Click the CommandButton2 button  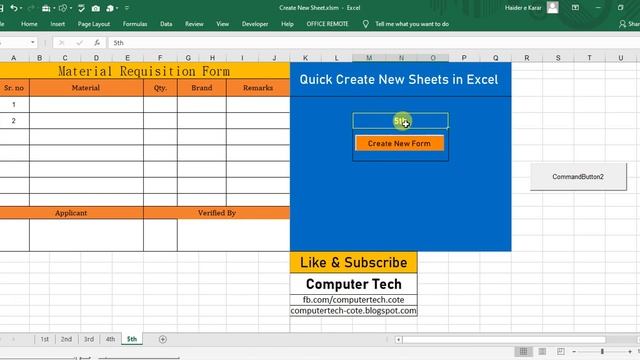pyautogui.click(x=578, y=177)
